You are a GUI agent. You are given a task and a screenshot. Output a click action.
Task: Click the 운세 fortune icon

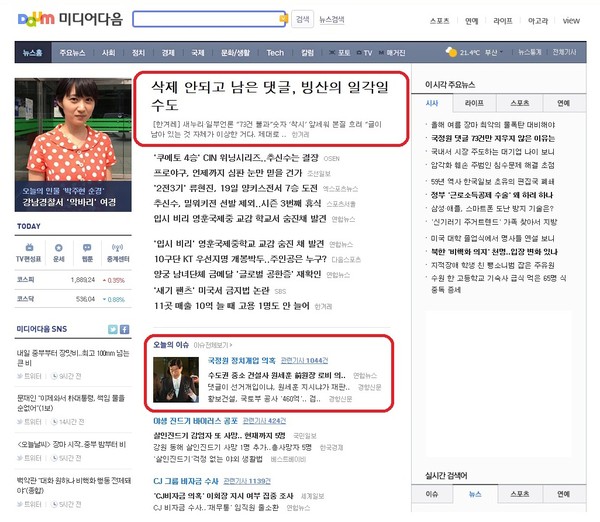[x=59, y=251]
